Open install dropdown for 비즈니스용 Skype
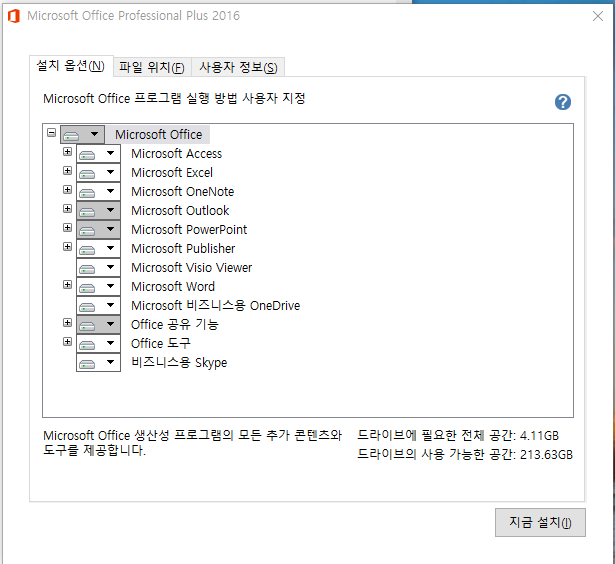 coord(98,362)
